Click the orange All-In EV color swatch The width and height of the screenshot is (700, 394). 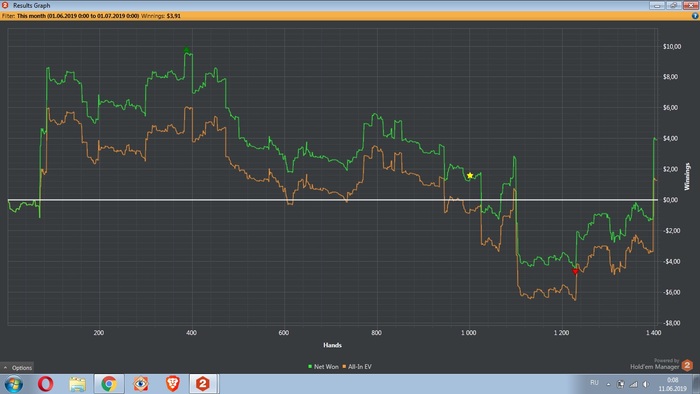click(x=344, y=367)
